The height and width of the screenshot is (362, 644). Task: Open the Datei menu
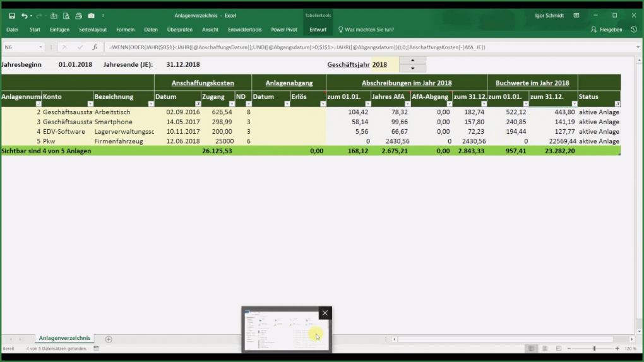(x=13, y=30)
